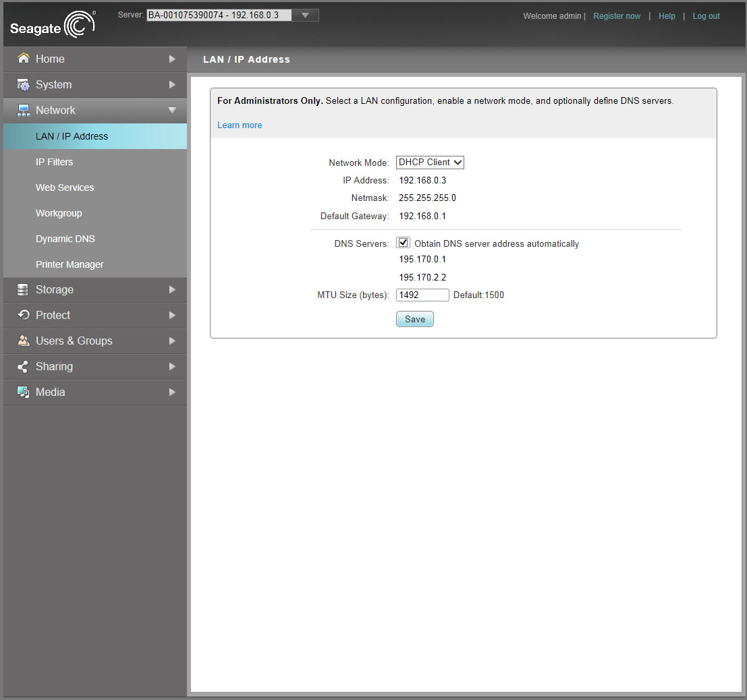
Task: Click the IP Address value 192.168.0.3
Action: (422, 181)
